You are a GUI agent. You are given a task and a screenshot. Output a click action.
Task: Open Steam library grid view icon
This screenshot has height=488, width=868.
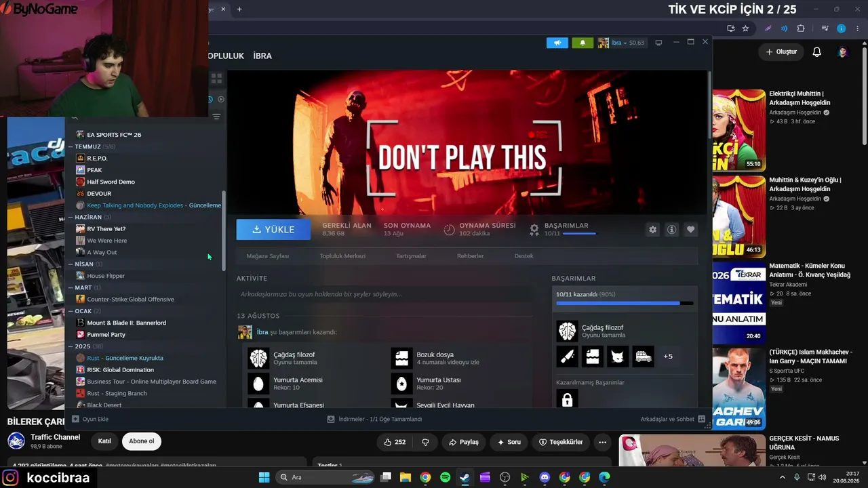pyautogui.click(x=216, y=79)
